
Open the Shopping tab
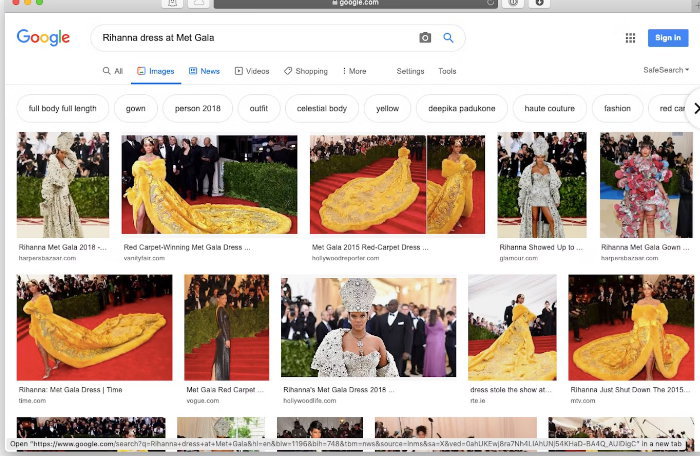click(x=306, y=71)
